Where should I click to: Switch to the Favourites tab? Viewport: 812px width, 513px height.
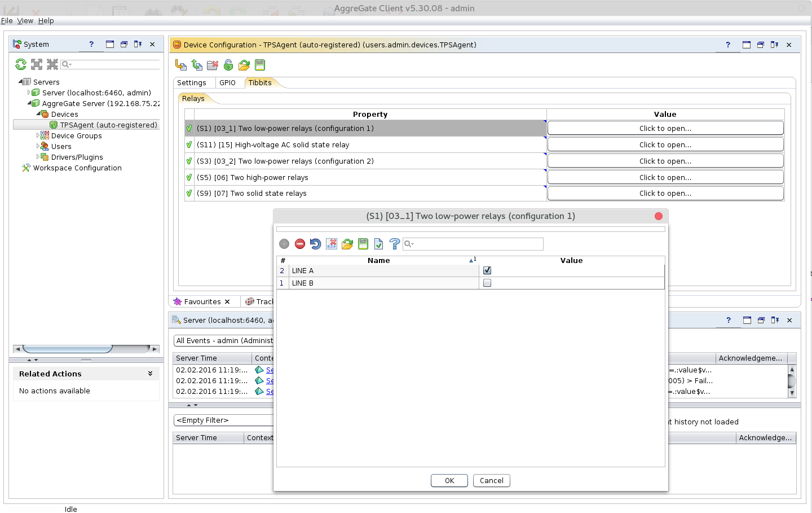[x=202, y=301]
